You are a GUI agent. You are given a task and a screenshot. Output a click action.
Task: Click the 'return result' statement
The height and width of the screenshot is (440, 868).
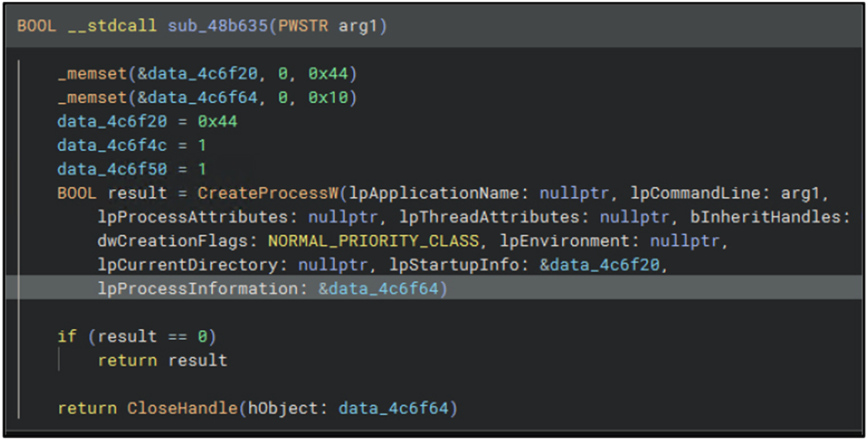pyautogui.click(x=162, y=360)
